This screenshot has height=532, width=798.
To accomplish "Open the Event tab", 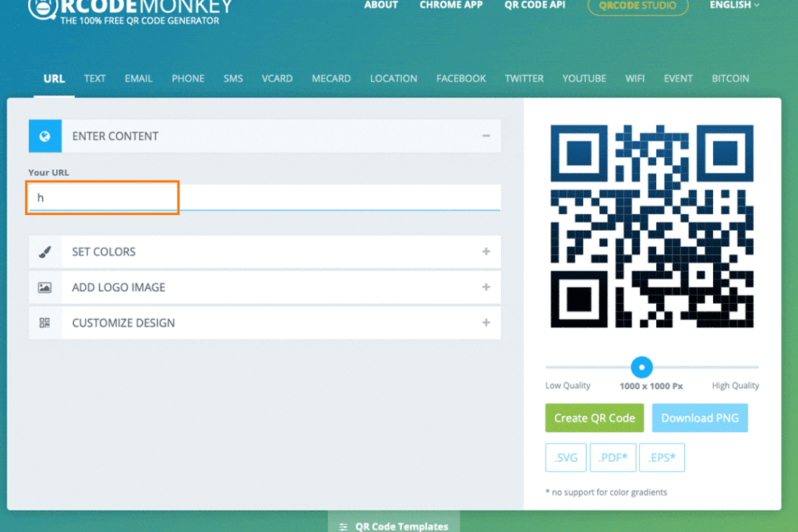I will click(678, 79).
